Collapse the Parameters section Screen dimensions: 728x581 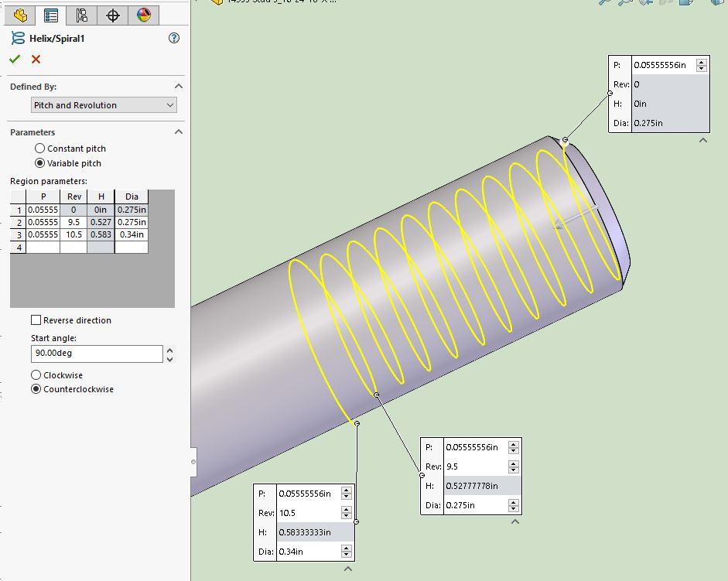(179, 132)
